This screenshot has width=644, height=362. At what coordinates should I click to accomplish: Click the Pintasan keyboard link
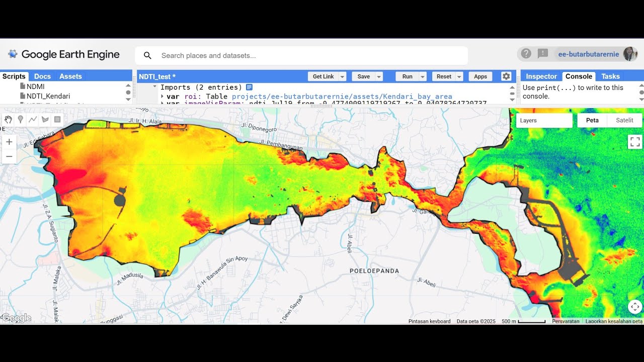[429, 321]
